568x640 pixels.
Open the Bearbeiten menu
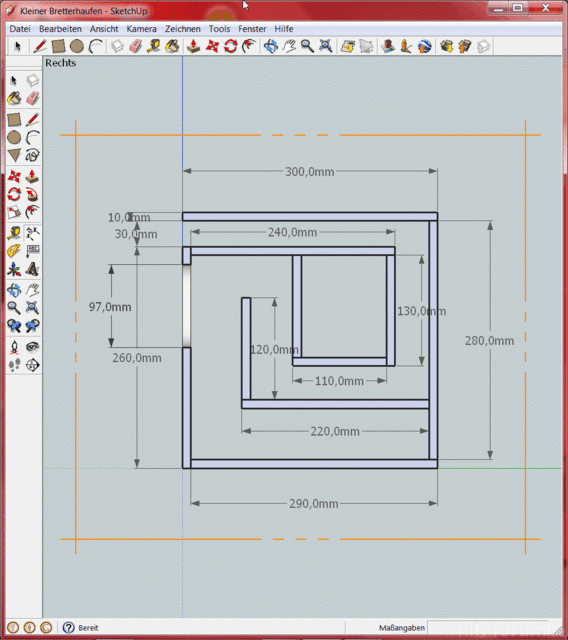click(x=60, y=29)
